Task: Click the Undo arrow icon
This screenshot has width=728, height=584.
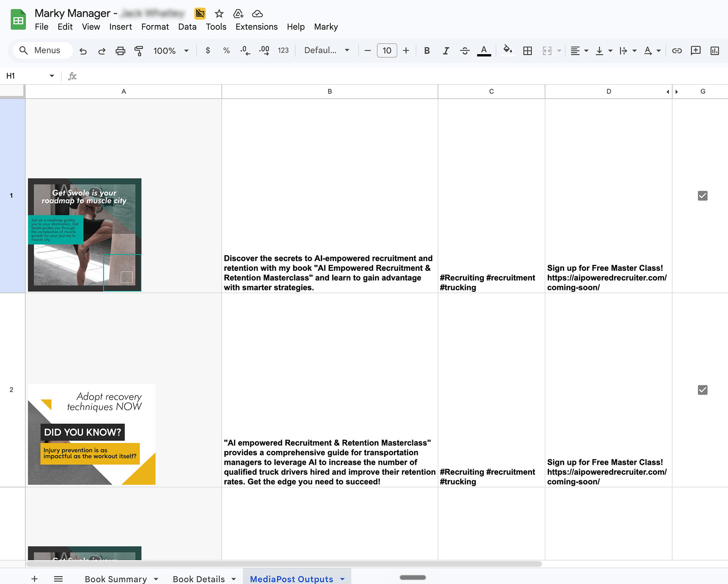Action: [83, 51]
